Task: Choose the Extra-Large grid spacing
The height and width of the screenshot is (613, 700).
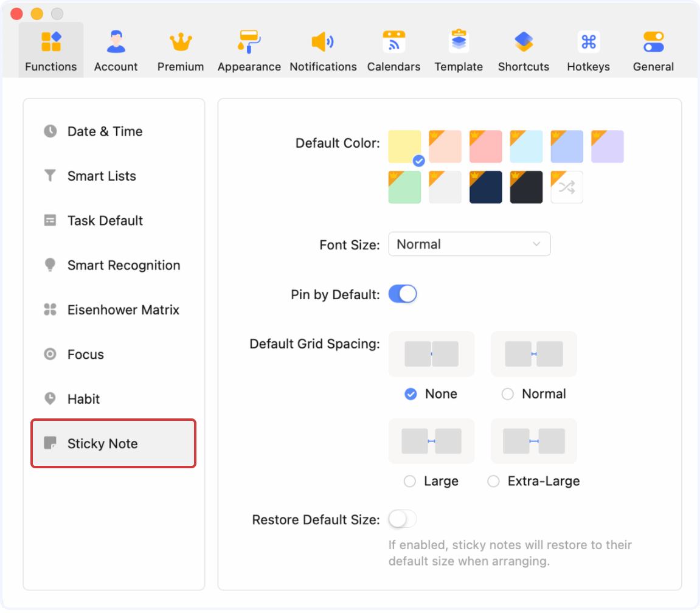Action: (493, 481)
